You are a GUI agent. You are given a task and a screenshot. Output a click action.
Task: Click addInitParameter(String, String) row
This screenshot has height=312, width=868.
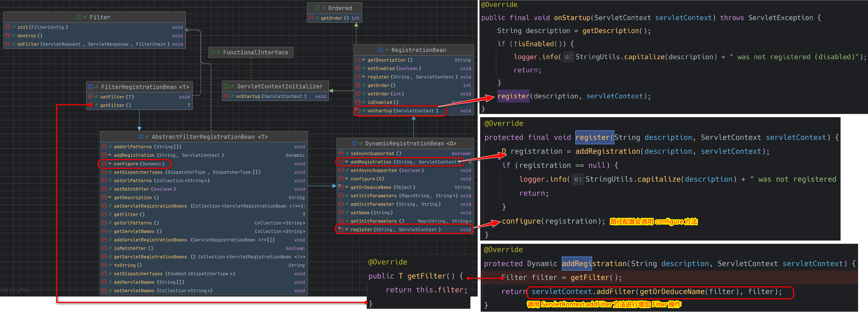(x=405, y=204)
